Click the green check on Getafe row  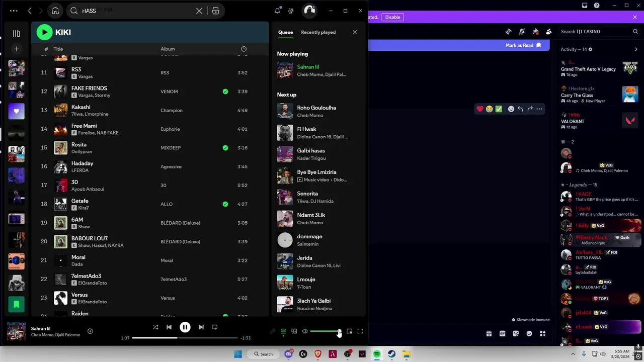click(x=225, y=204)
